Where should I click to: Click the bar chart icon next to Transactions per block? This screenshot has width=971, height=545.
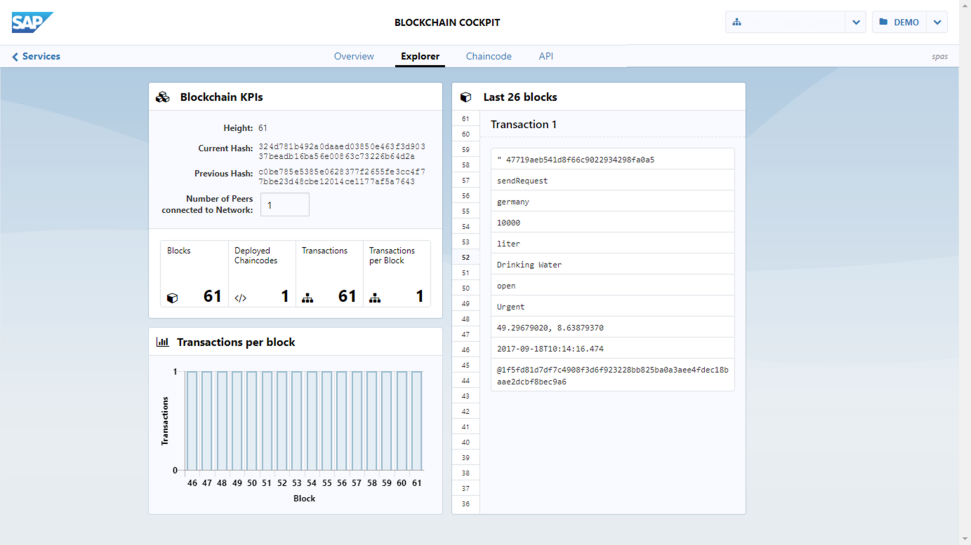click(x=162, y=342)
